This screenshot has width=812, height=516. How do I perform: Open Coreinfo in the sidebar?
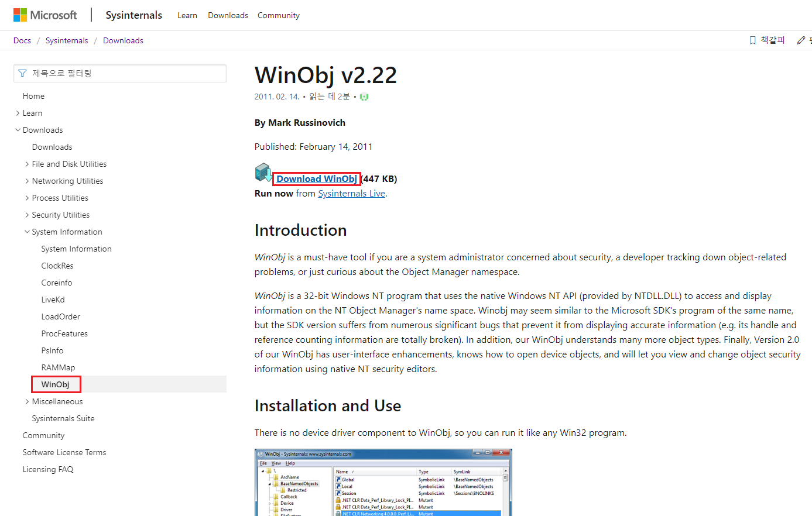[57, 283]
